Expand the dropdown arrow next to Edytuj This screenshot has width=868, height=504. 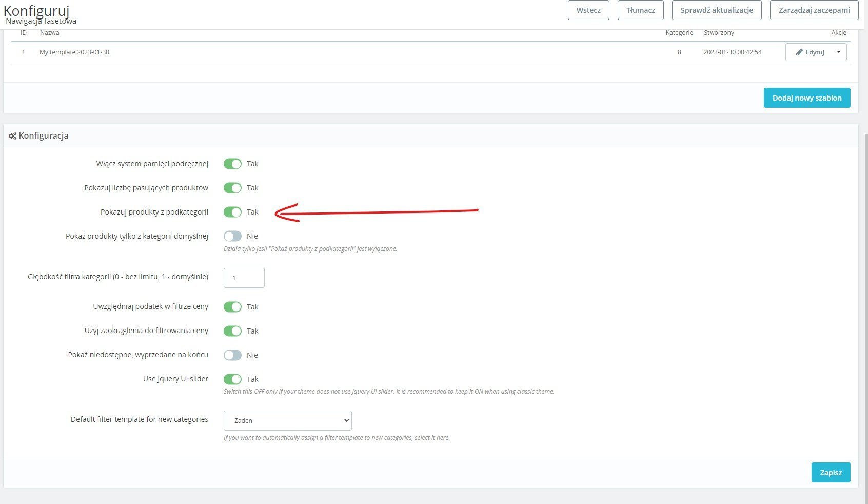pyautogui.click(x=839, y=52)
